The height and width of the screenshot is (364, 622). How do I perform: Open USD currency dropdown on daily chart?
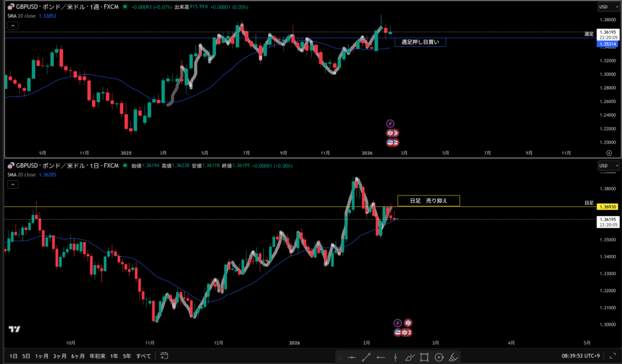[607, 165]
